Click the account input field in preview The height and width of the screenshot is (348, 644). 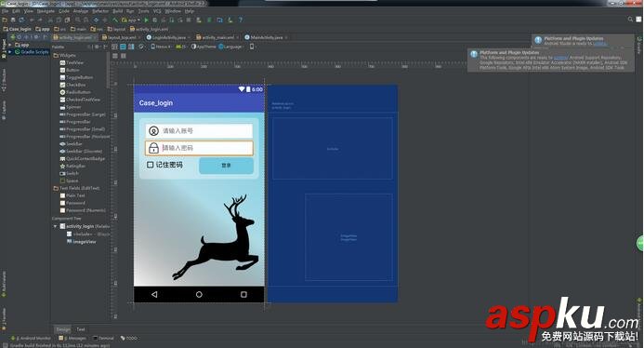[x=199, y=131]
